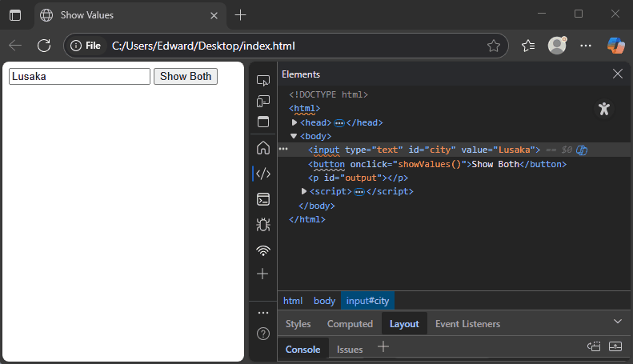Switch to the Computed tab

(x=350, y=324)
